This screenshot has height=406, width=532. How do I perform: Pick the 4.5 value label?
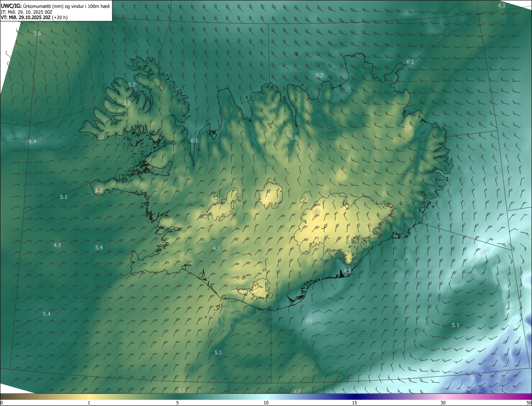pos(57,245)
